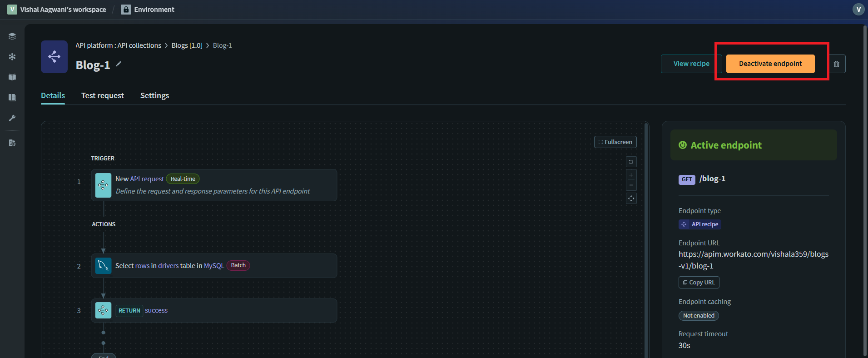868x358 pixels.
Task: Open the user profile avatar at top right
Action: click(x=858, y=9)
